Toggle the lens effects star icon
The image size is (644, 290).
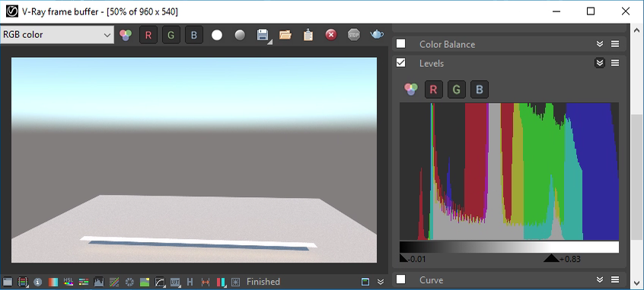(x=235, y=282)
